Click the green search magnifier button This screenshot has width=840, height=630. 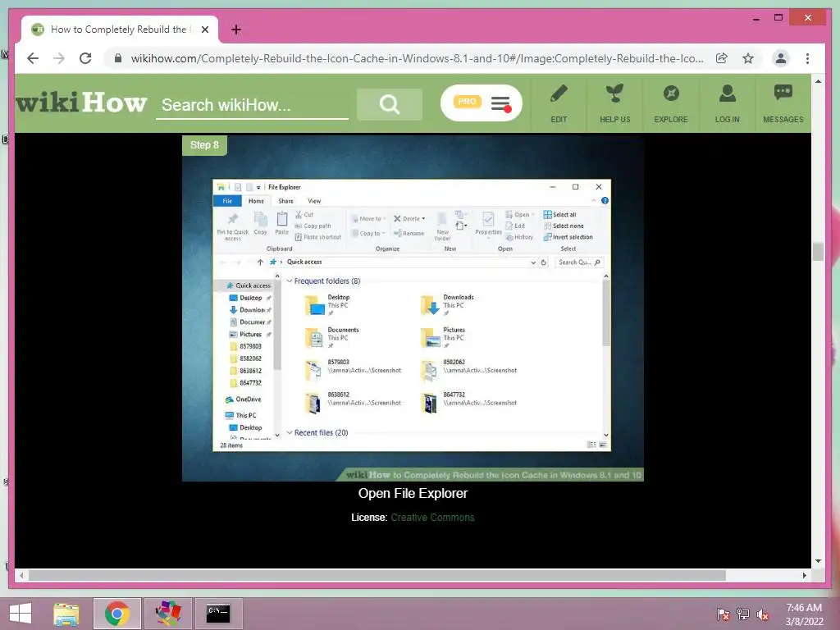[390, 104]
